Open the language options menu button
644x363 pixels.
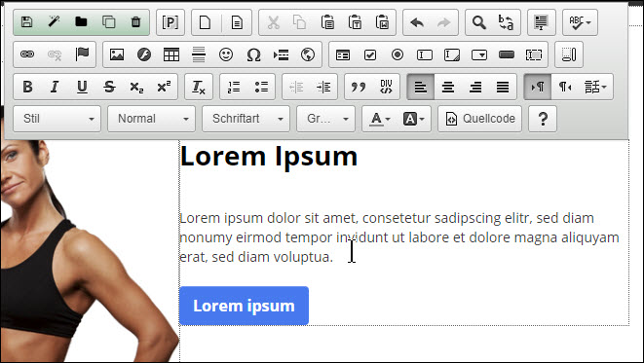coord(595,87)
